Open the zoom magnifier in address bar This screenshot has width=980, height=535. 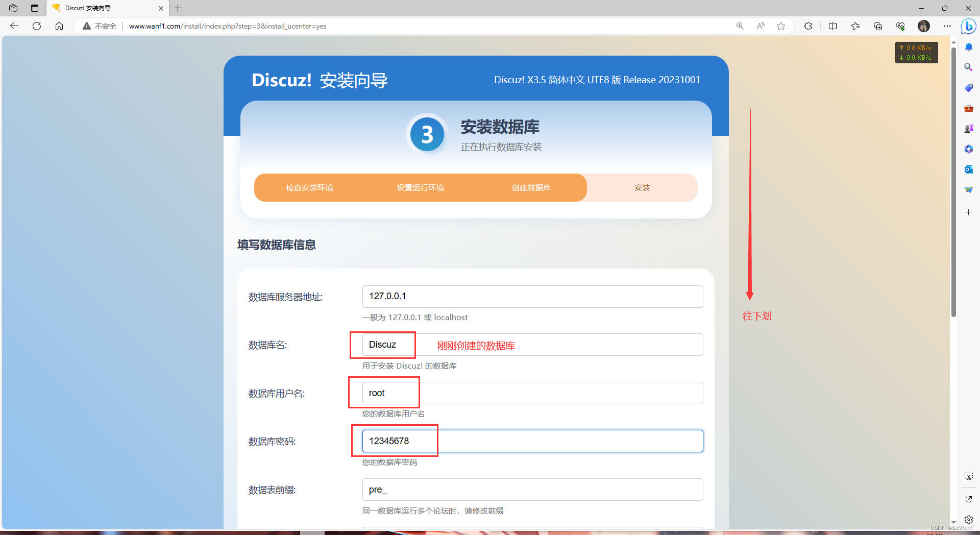[740, 26]
